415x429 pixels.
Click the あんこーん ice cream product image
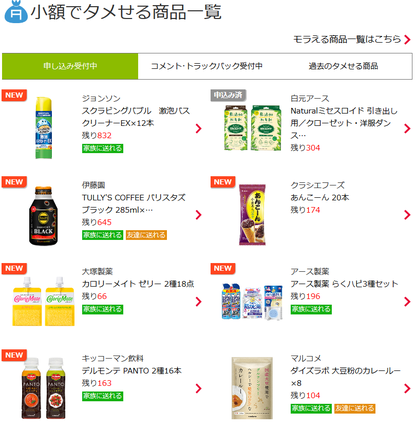point(252,214)
